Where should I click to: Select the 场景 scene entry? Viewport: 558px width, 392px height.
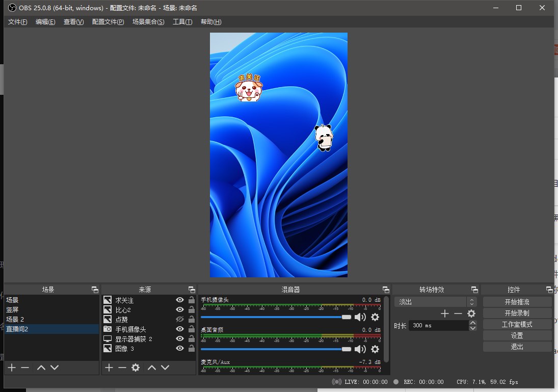point(51,300)
